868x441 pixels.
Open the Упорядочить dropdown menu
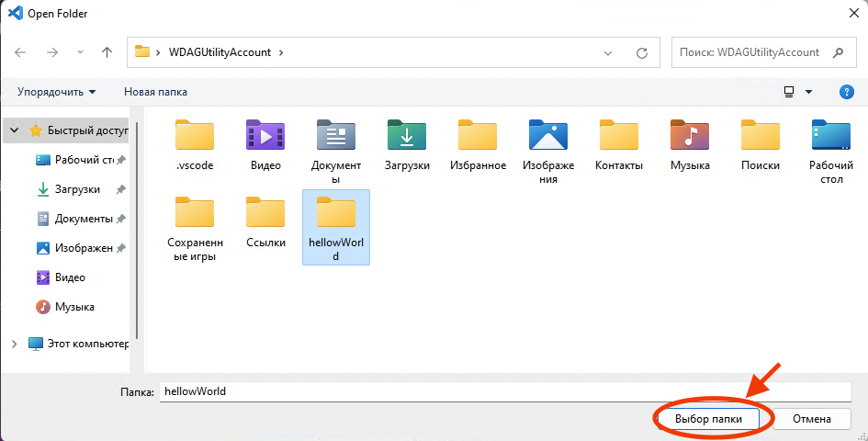(56, 92)
